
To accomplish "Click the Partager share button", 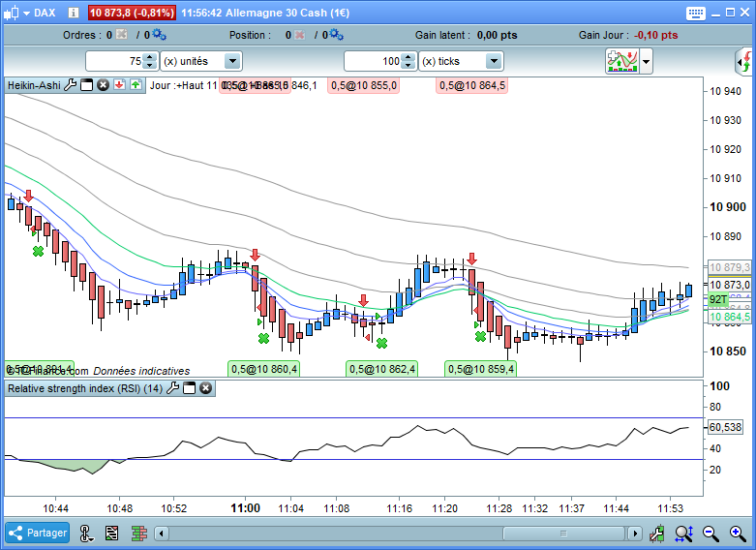I will [x=37, y=533].
